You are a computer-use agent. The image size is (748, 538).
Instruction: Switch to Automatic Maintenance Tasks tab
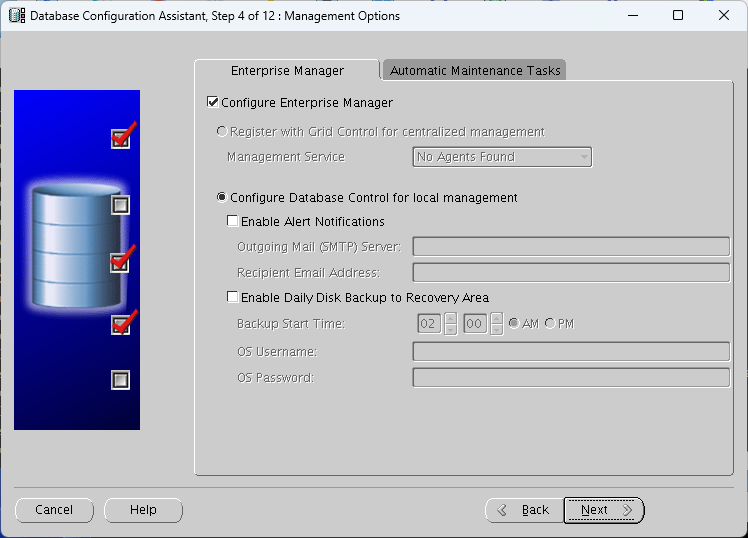click(x=475, y=71)
